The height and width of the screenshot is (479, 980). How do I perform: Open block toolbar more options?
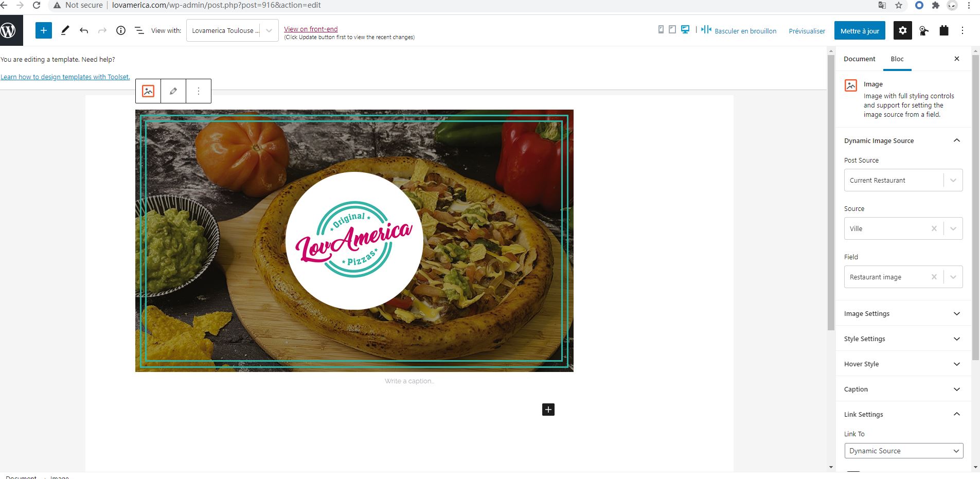[x=199, y=91]
